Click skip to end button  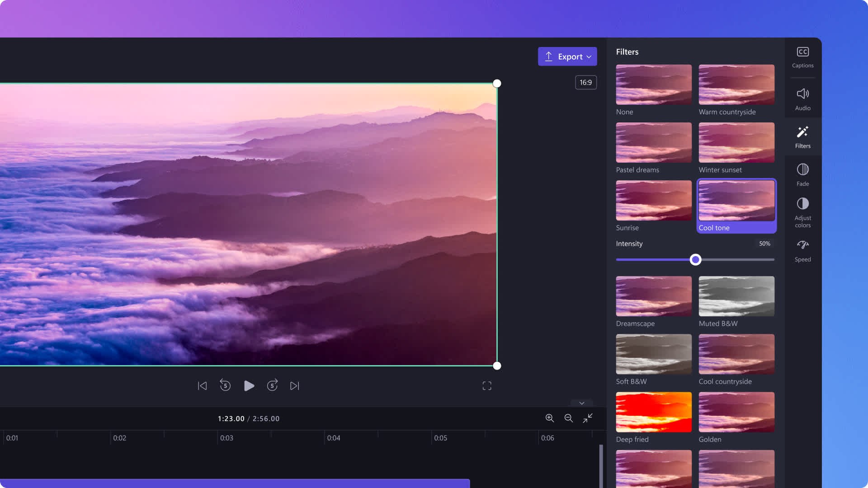pyautogui.click(x=294, y=385)
